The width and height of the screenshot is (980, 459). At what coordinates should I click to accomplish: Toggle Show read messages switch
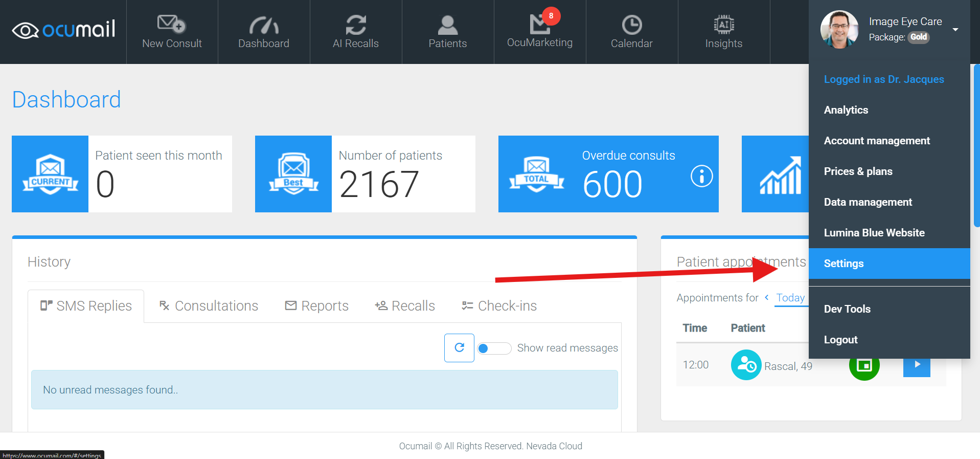pyautogui.click(x=494, y=348)
